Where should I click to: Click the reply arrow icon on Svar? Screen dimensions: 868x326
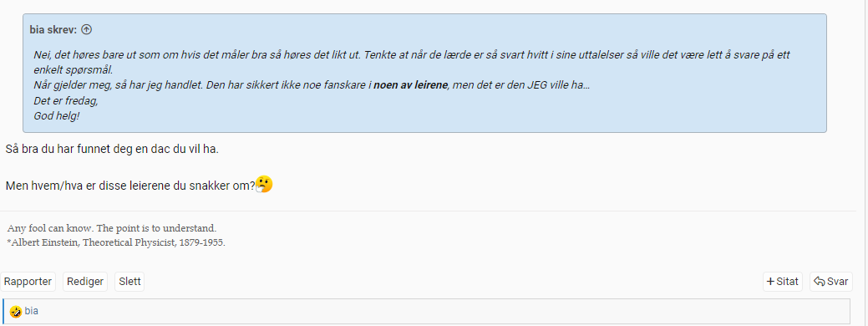(x=819, y=282)
